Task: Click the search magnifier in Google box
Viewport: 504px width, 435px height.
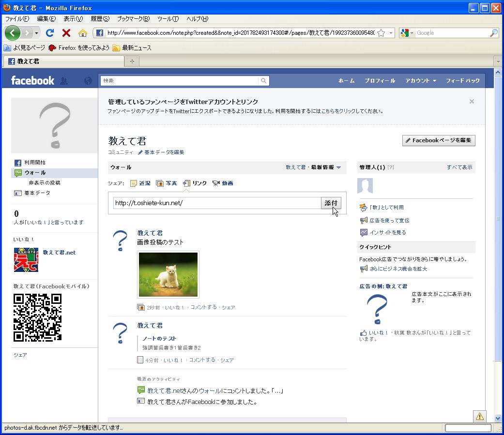Action: point(493,33)
